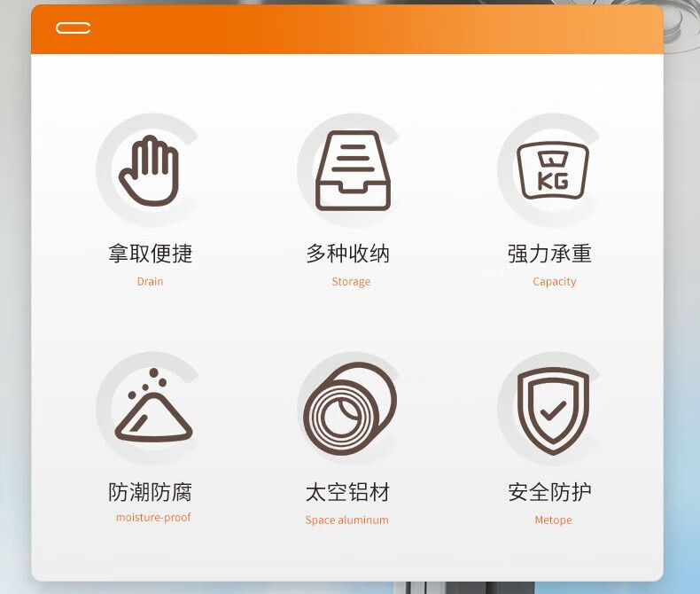700x594 pixels.
Task: Click the white pill outline in orange header
Action: tap(74, 28)
